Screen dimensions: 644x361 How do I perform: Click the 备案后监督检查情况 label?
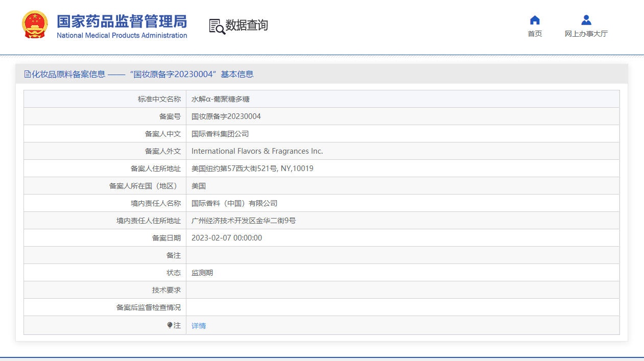click(149, 307)
